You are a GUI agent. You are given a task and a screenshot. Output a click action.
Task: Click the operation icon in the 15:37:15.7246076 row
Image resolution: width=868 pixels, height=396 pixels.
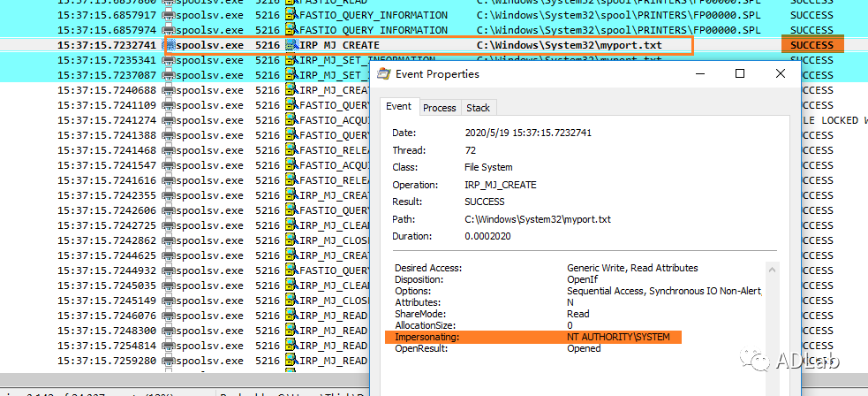click(x=291, y=316)
